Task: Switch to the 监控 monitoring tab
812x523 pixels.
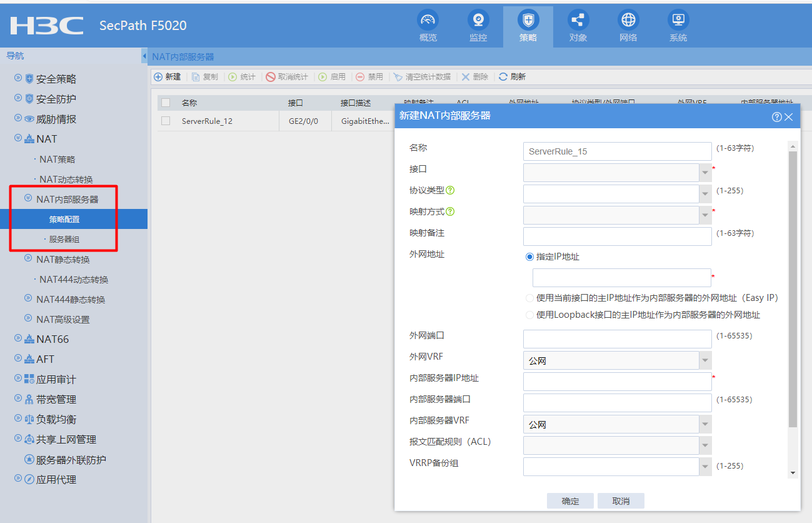Action: [478, 27]
